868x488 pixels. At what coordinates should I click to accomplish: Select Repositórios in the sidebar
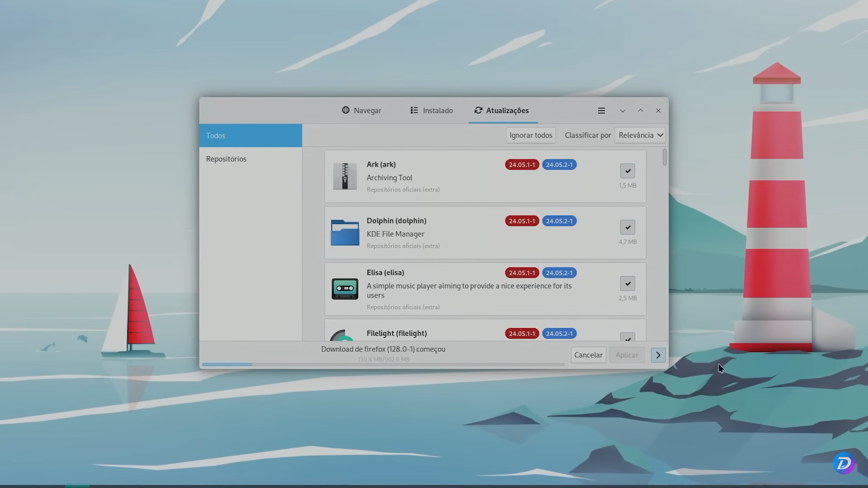[226, 159]
